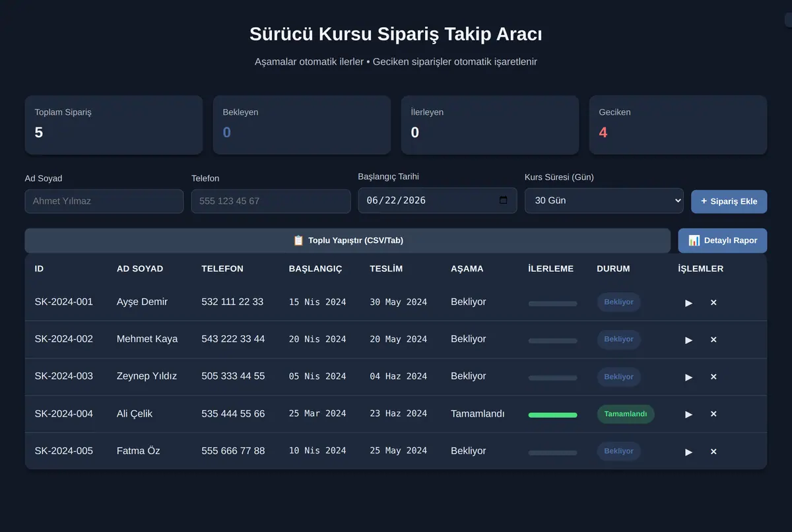Click the Başlangıç Tarihi date field
792x532 pixels.
click(x=438, y=200)
